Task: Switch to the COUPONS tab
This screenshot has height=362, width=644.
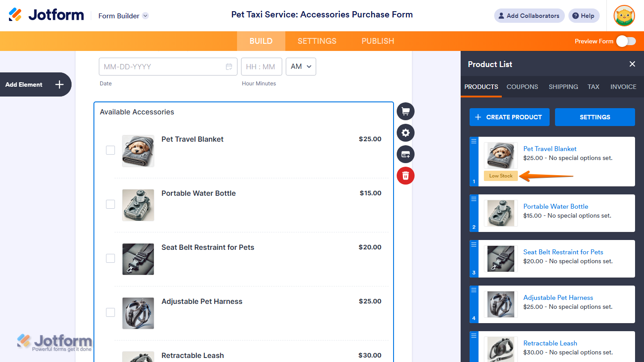Action: 522,87
